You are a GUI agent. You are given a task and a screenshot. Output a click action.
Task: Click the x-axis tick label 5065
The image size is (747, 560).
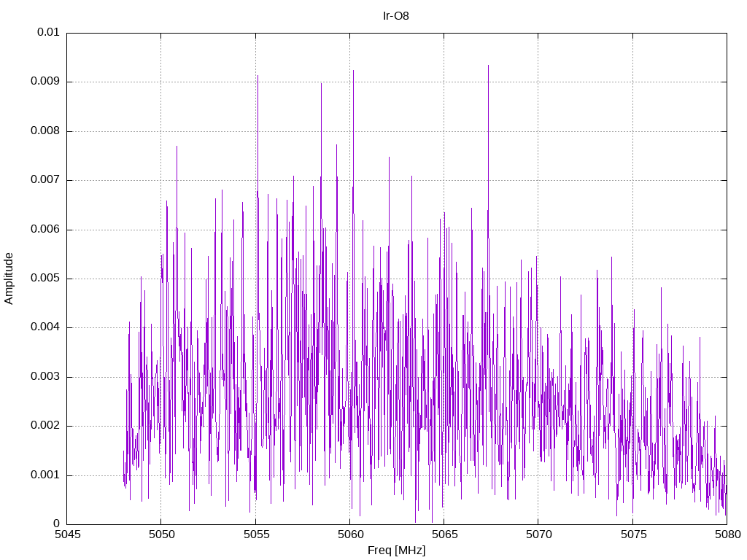point(444,534)
